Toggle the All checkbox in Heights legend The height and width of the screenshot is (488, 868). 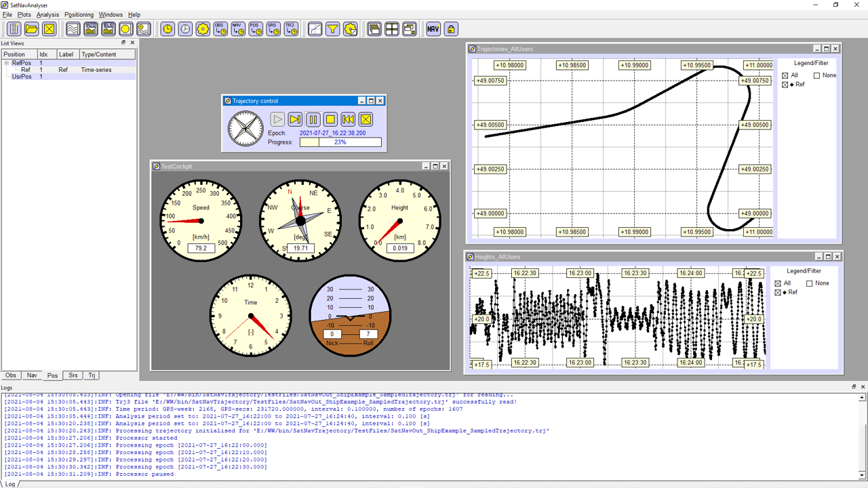coord(778,283)
